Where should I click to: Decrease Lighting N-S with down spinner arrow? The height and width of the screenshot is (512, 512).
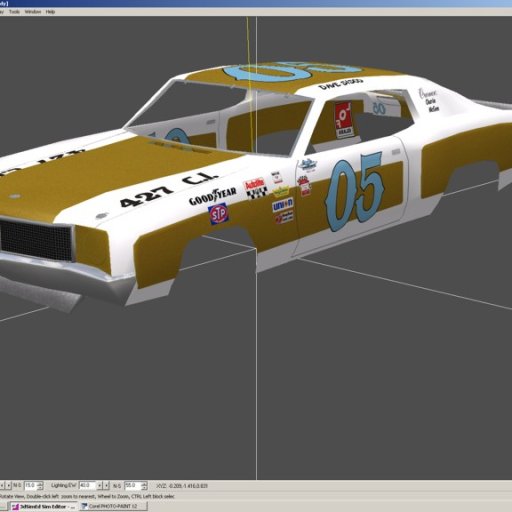144,487
